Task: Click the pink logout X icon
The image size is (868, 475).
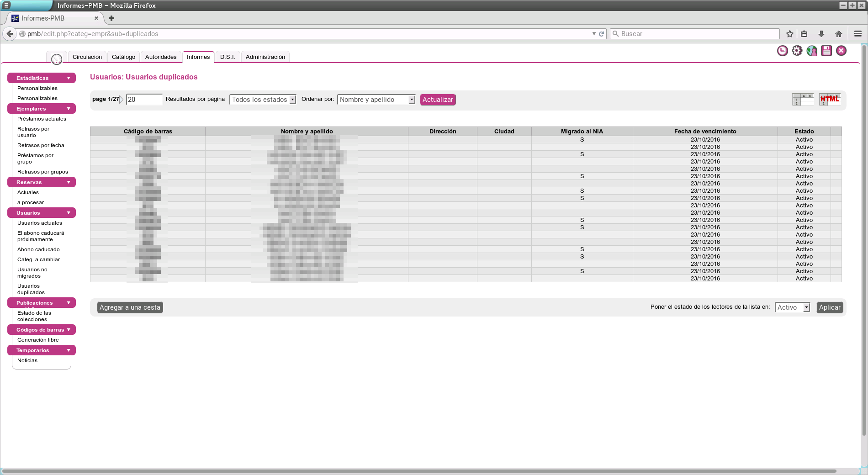Action: coord(841,51)
